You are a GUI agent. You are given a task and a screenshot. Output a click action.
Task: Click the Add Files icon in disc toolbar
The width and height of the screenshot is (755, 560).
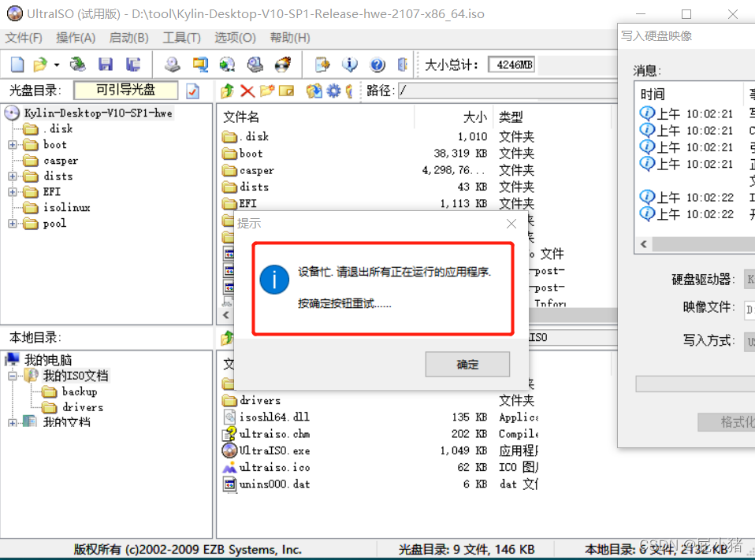(314, 91)
